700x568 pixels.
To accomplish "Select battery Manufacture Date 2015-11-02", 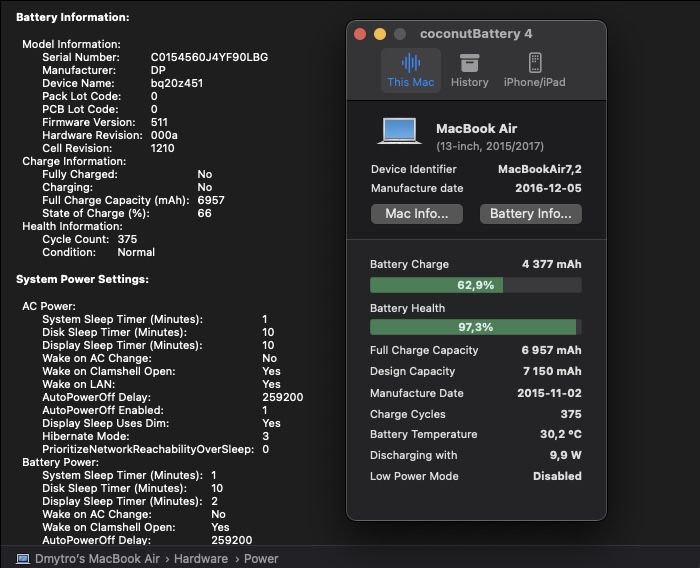I will pos(549,393).
